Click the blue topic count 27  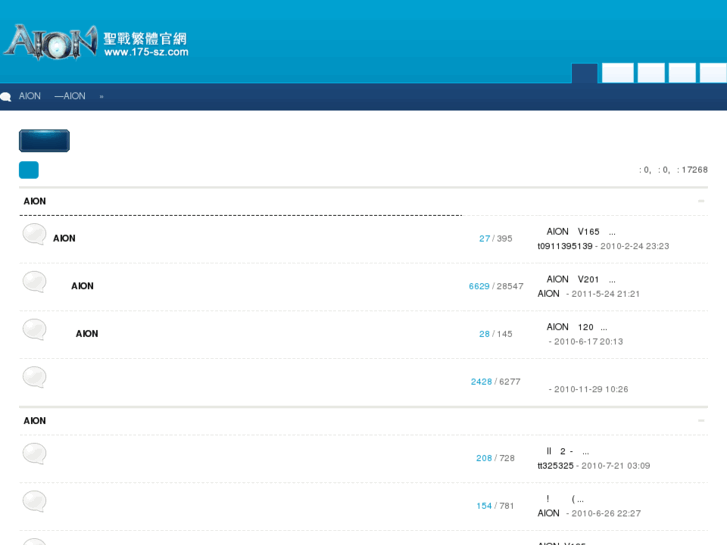(x=485, y=238)
